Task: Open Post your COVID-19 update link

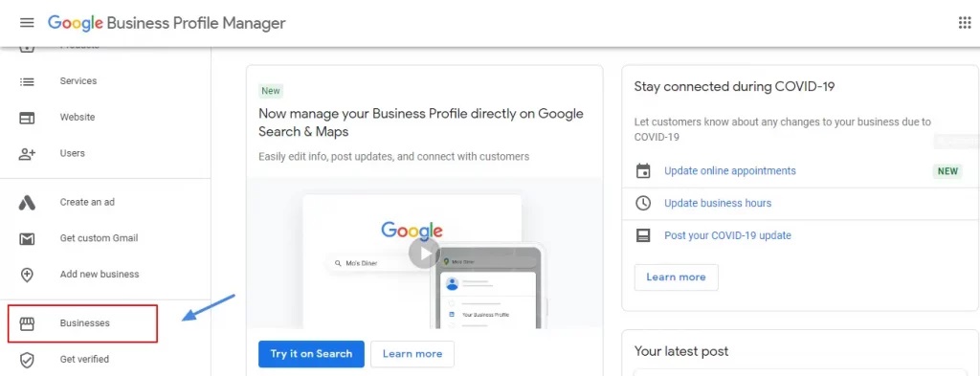Action: point(727,235)
